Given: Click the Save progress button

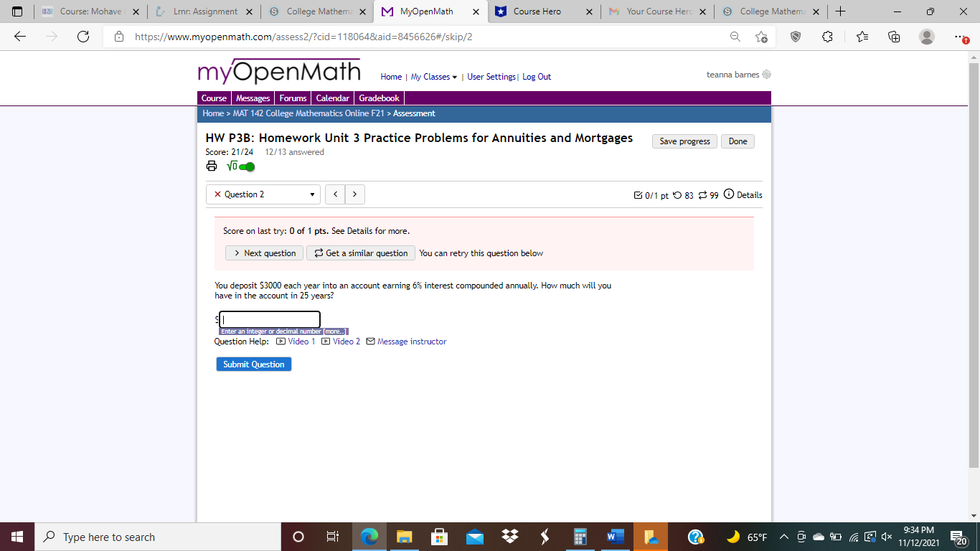Looking at the screenshot, I should click(x=684, y=141).
